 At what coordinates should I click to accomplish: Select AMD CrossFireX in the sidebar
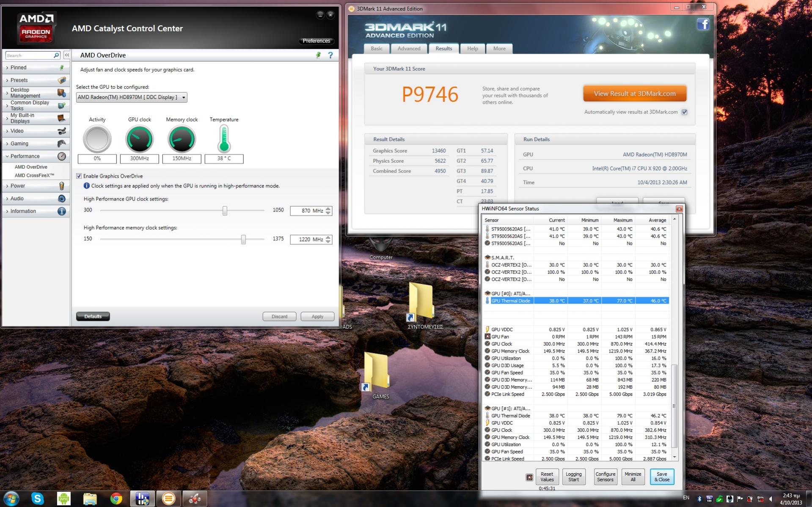[34, 175]
